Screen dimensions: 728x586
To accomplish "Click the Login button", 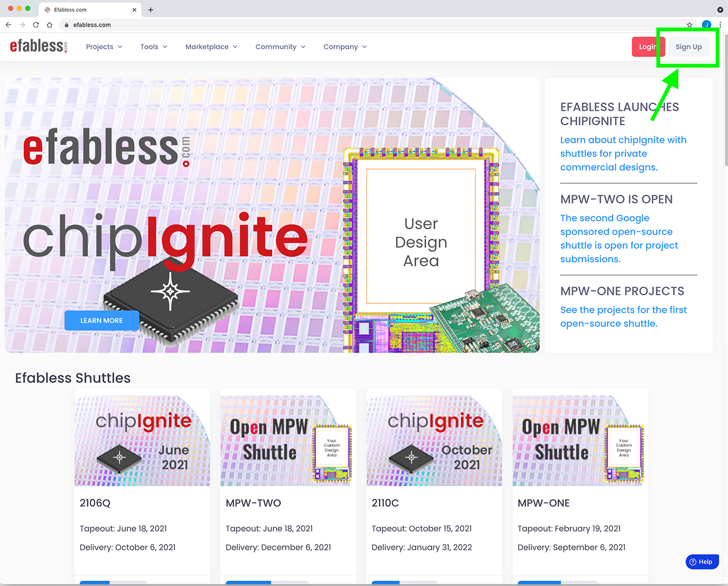I will tap(647, 47).
